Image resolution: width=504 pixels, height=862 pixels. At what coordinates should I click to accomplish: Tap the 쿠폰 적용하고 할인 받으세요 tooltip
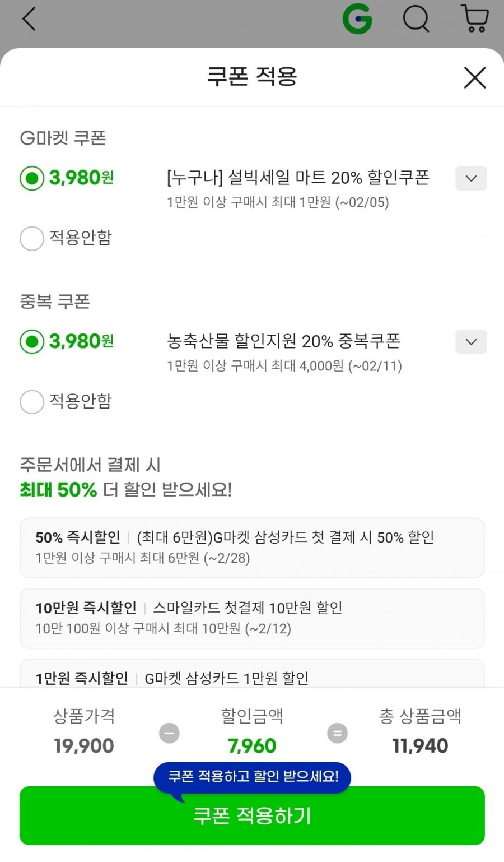253,777
